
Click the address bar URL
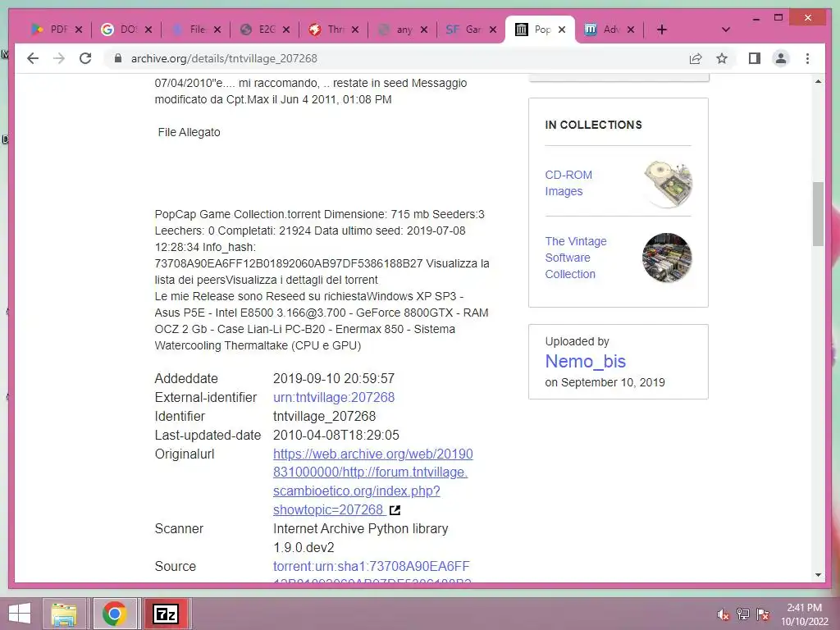coord(224,58)
